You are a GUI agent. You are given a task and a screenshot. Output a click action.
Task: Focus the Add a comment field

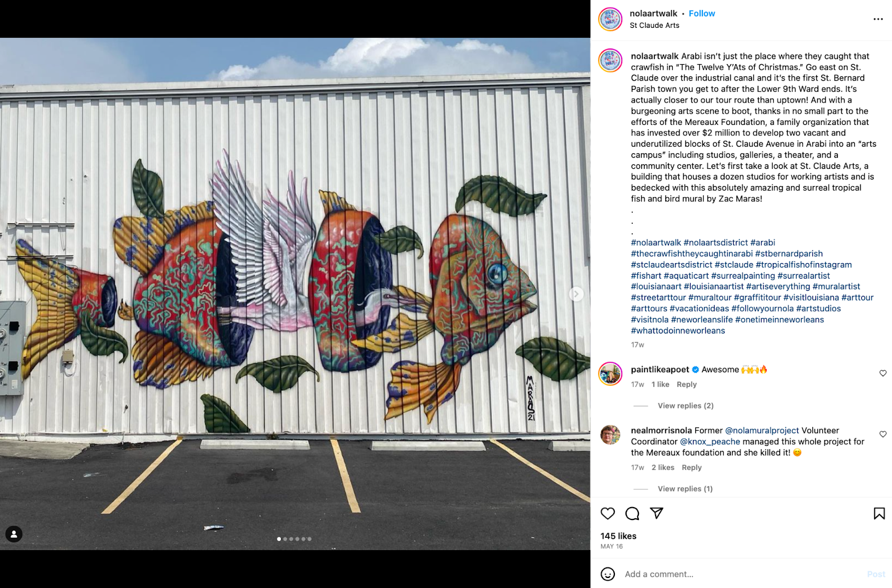[741, 574]
